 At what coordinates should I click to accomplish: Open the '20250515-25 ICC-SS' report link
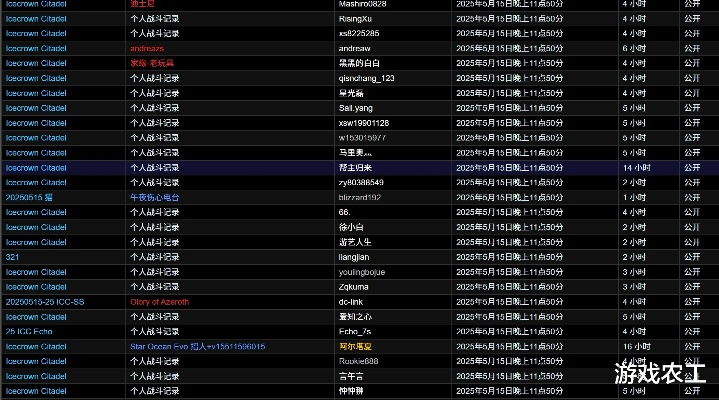pyautogui.click(x=45, y=302)
